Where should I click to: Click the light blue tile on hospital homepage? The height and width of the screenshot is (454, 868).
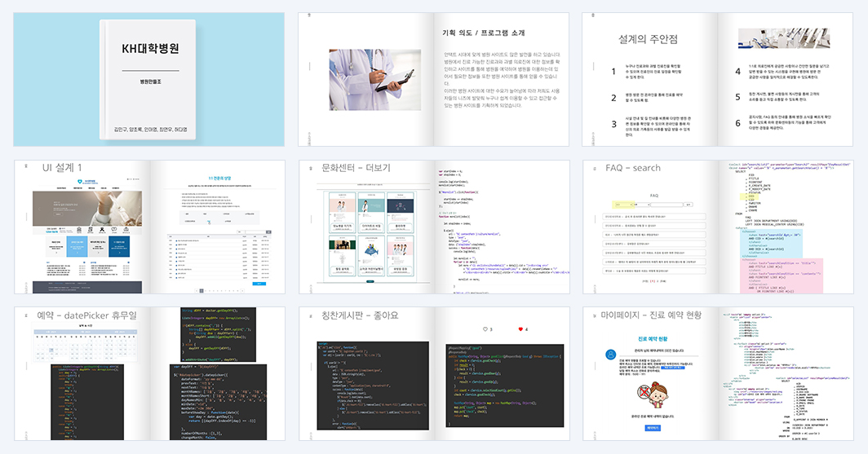tap(77, 247)
